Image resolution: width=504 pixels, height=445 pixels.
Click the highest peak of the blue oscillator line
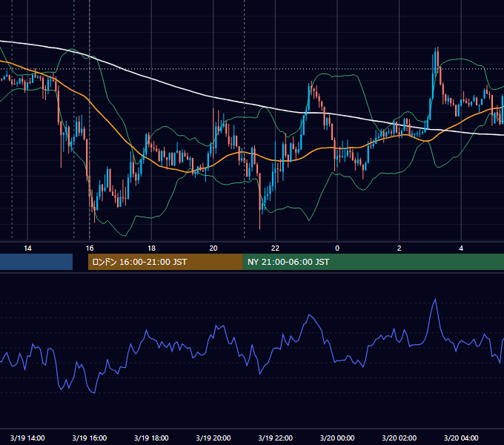(x=435, y=300)
